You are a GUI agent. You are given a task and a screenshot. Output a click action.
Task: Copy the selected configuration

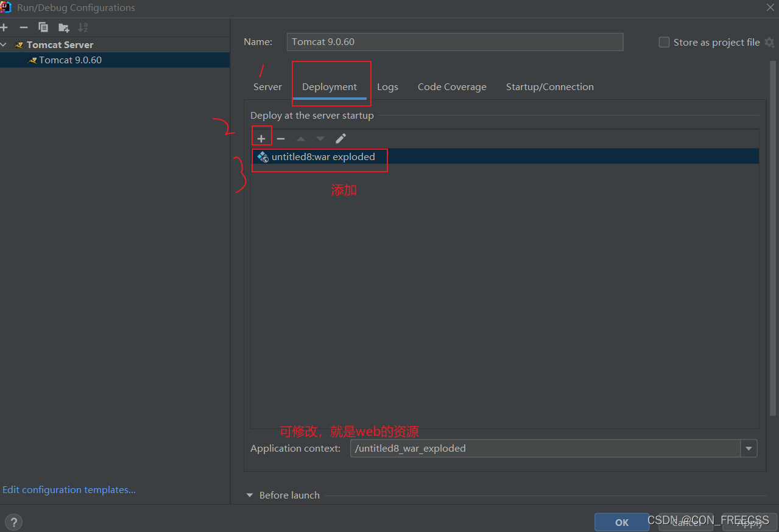click(43, 27)
